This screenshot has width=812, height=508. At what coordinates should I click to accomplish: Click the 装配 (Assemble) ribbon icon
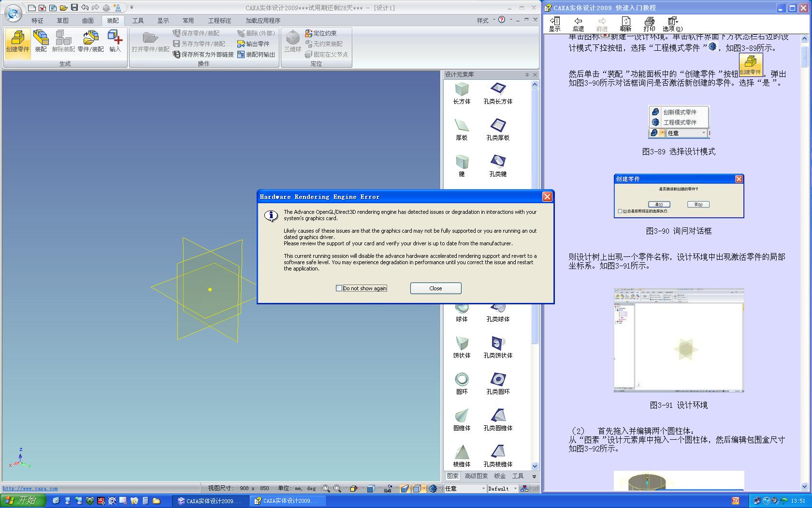(41, 42)
